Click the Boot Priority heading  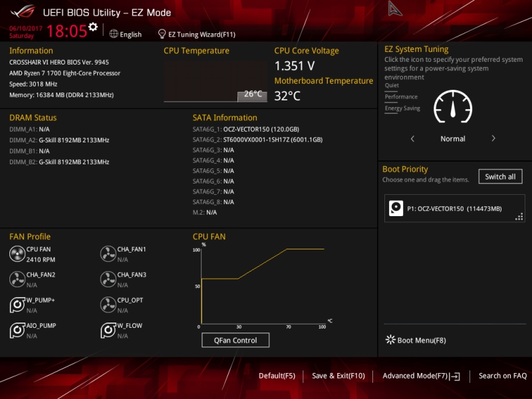405,169
